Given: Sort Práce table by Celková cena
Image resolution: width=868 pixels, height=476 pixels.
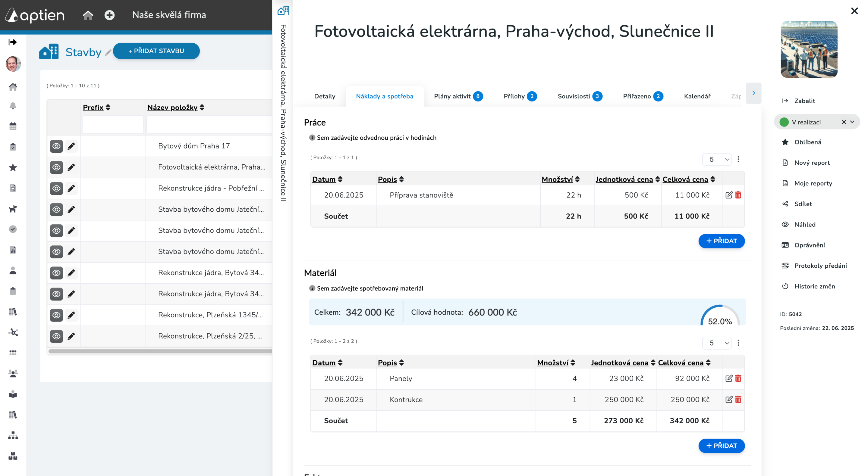Looking at the screenshot, I should tap(688, 179).
